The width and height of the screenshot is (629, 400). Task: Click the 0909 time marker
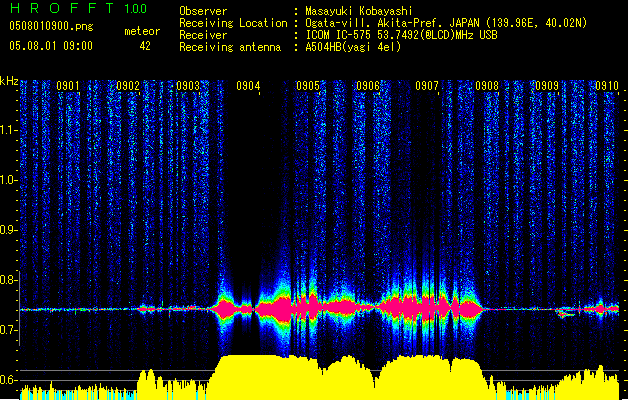pyautogui.click(x=547, y=86)
